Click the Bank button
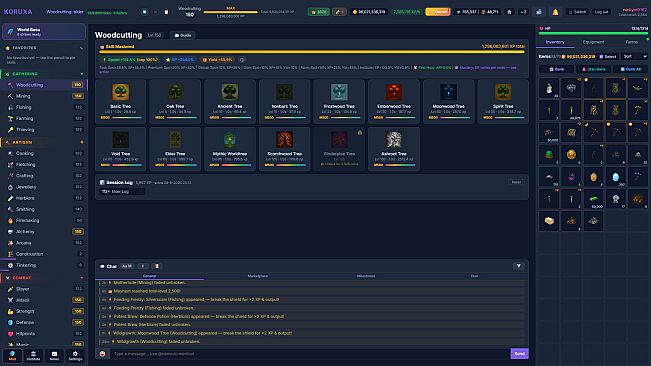The width and height of the screenshot is (651, 366). point(557,69)
